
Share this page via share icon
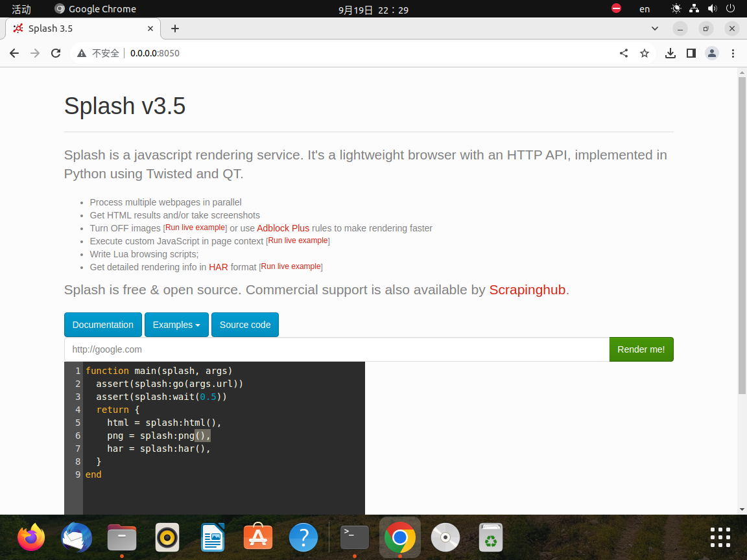coord(624,53)
